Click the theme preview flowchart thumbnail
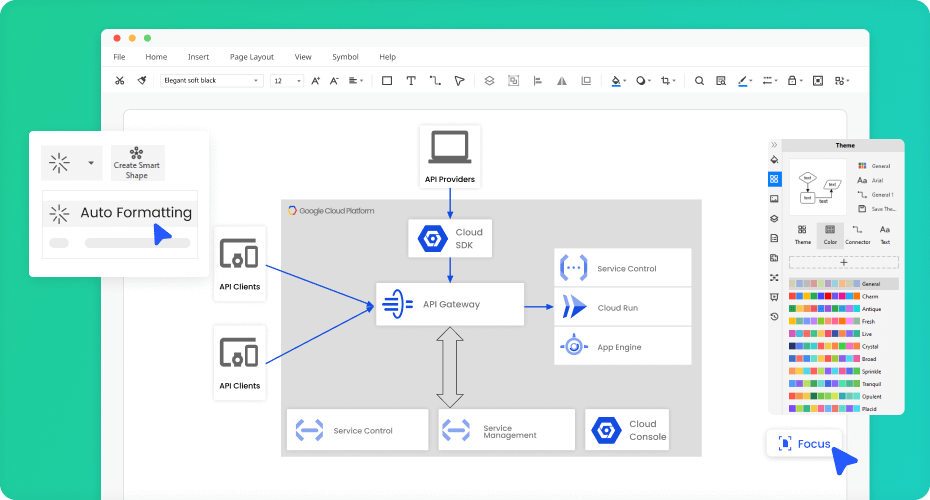The height and width of the screenshot is (500, 930). pos(818,187)
